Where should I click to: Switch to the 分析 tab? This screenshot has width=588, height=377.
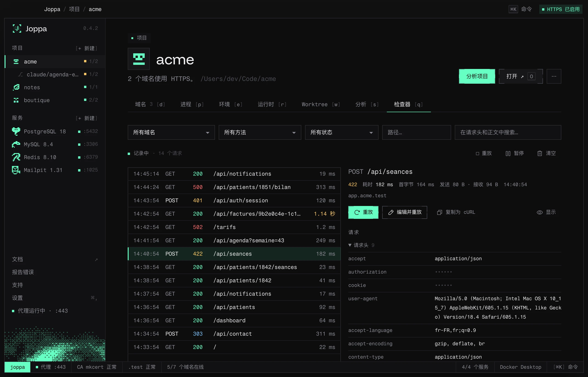pyautogui.click(x=367, y=104)
